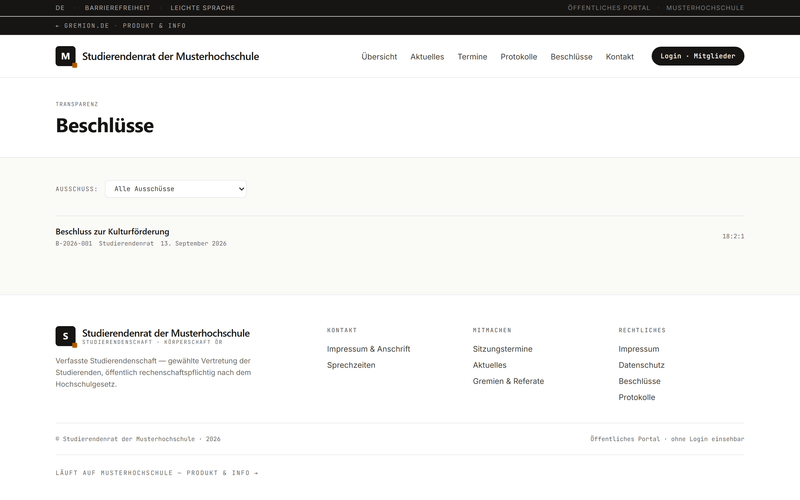Click the S logo icon in footer
Screen dimensions: 800x500
(65, 336)
